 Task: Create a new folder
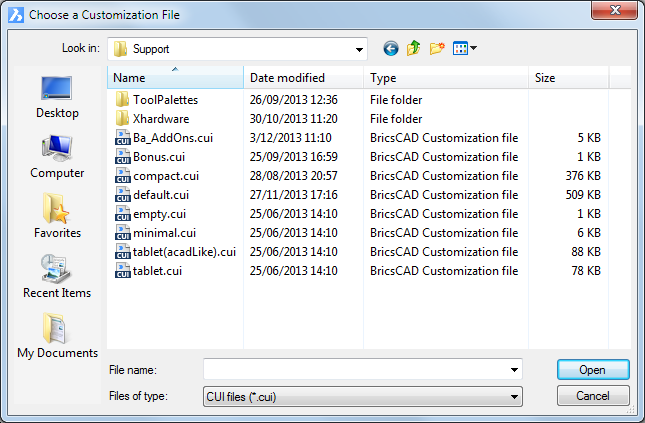coord(437,48)
